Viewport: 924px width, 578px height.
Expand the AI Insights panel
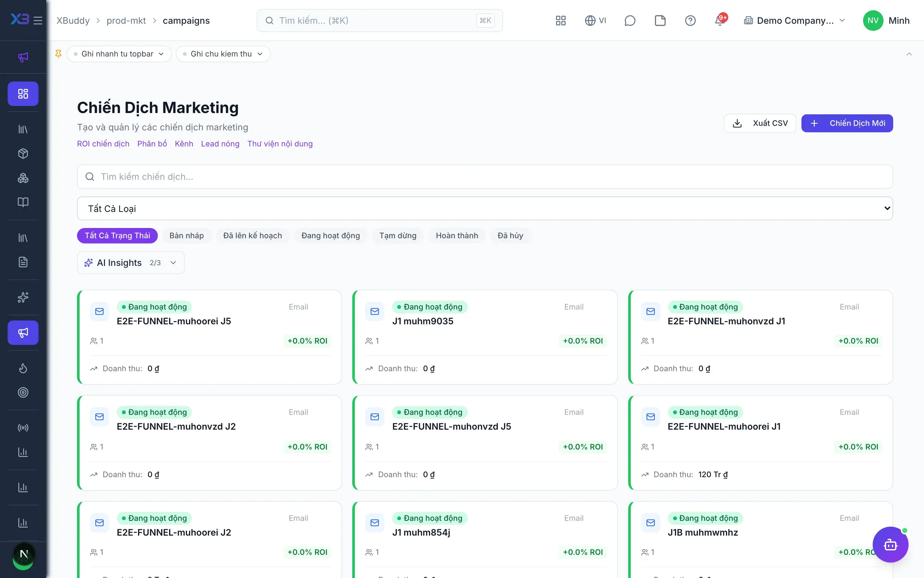point(131,263)
